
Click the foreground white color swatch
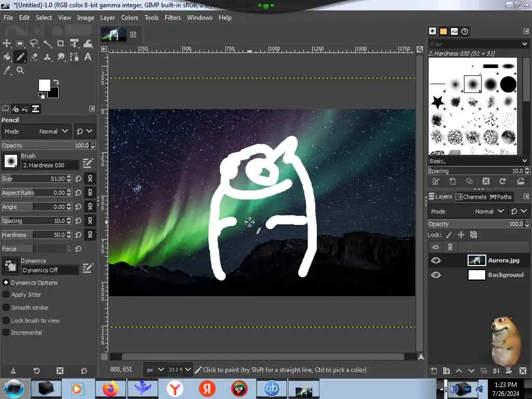tap(45, 85)
